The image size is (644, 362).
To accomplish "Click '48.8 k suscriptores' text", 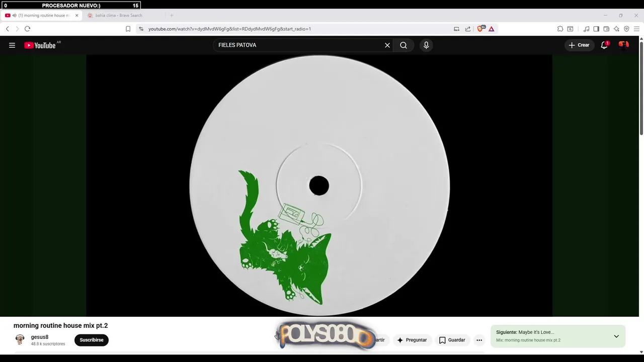I will tap(48, 344).
